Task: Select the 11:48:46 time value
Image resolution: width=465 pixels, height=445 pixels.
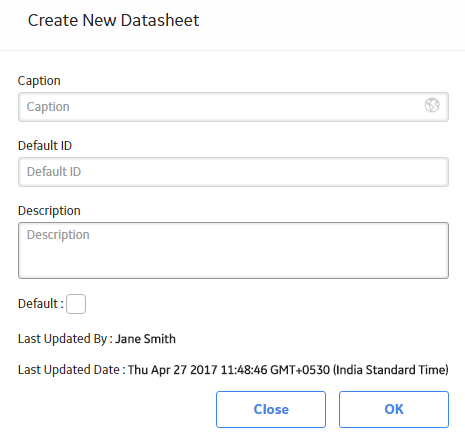Action: (x=244, y=370)
